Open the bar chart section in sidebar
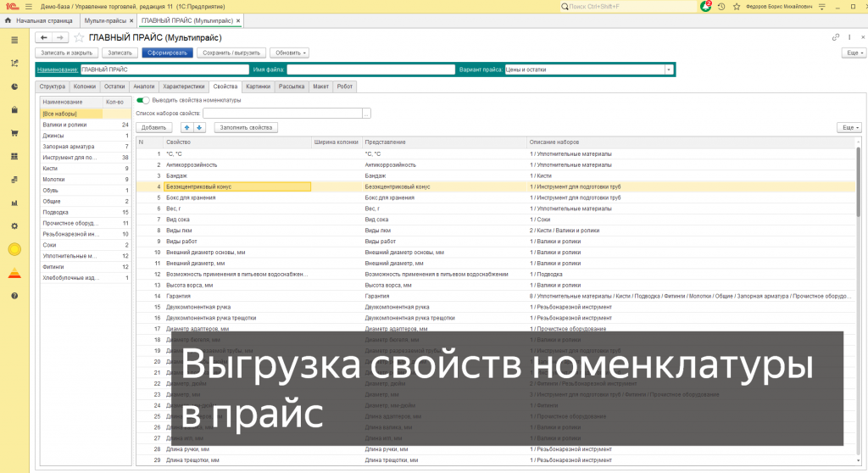This screenshot has width=868, height=473. (x=14, y=203)
